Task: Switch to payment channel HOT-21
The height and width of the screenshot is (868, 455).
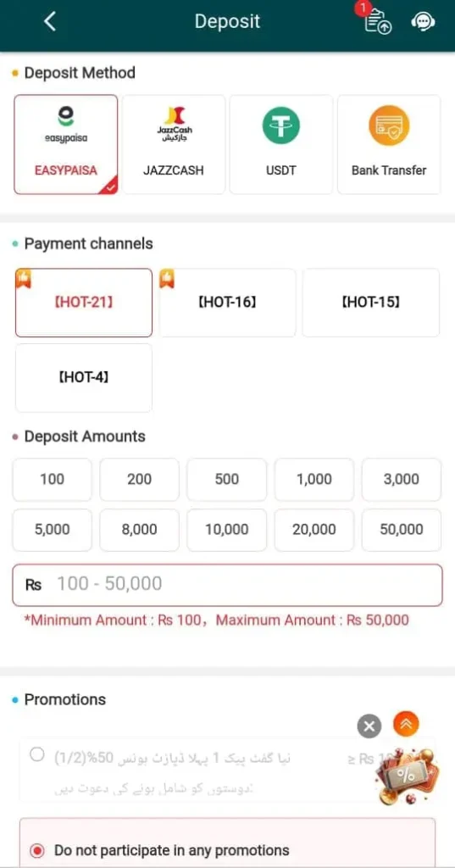Action: click(x=84, y=303)
